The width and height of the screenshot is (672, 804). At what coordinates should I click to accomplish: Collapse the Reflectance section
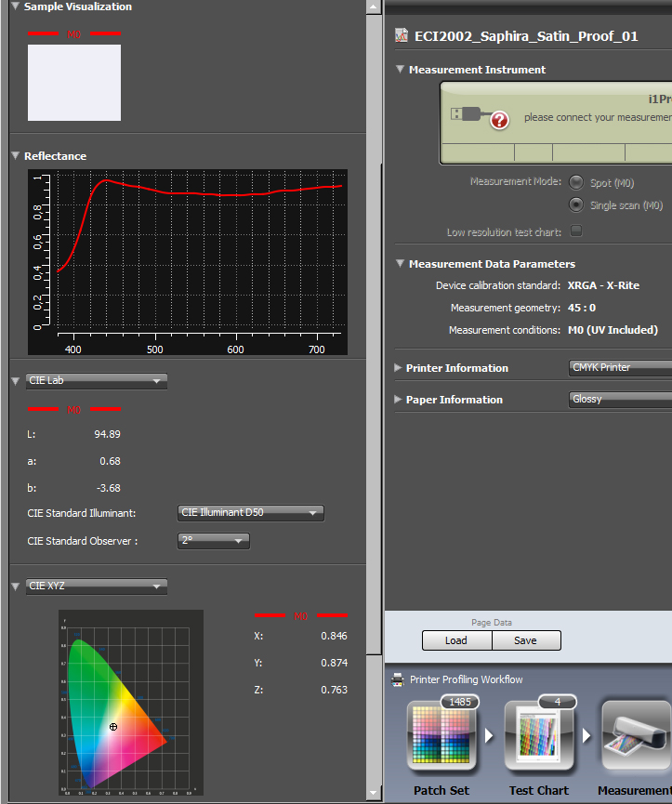[x=16, y=155]
